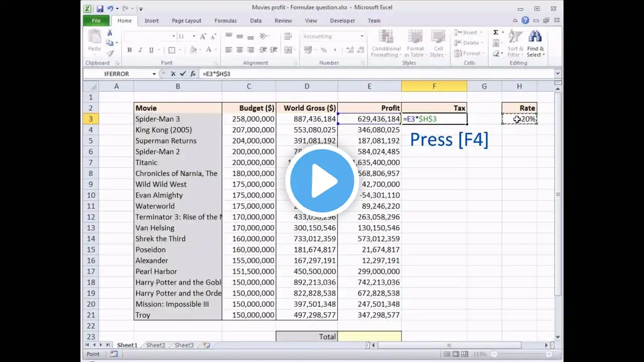Undo the last action

click(x=110, y=9)
